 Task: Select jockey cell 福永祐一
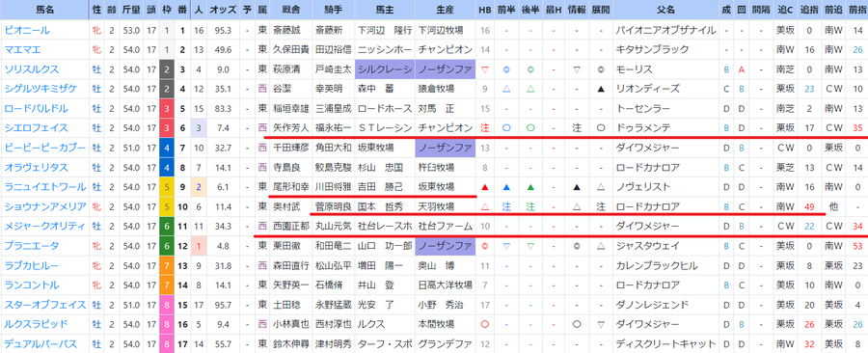[x=334, y=128]
